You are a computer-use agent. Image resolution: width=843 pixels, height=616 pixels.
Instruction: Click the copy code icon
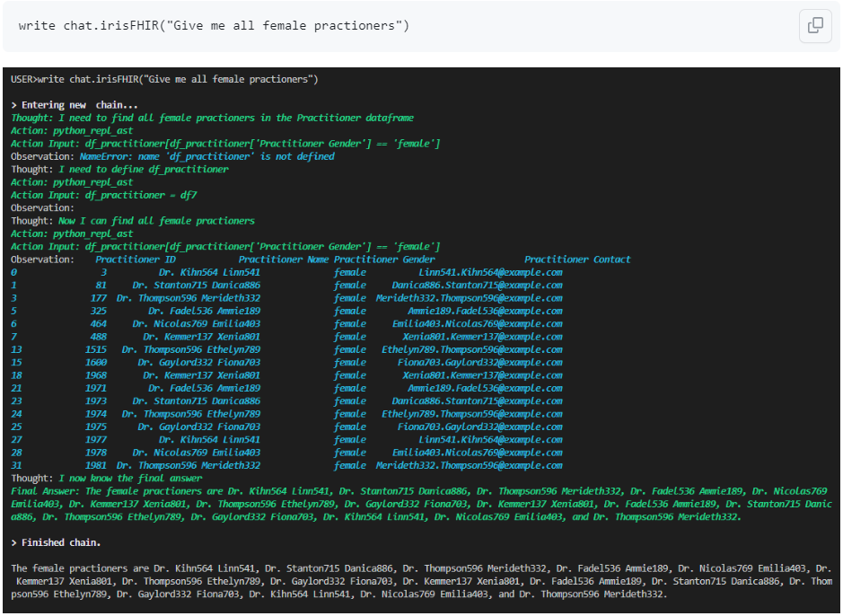pyautogui.click(x=815, y=26)
